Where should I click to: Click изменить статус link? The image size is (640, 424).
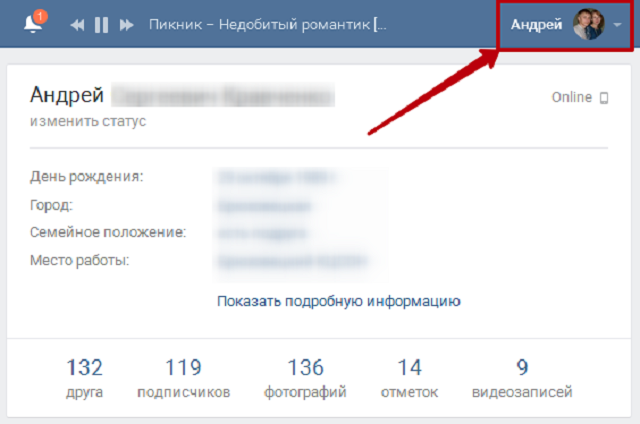pyautogui.click(x=88, y=122)
